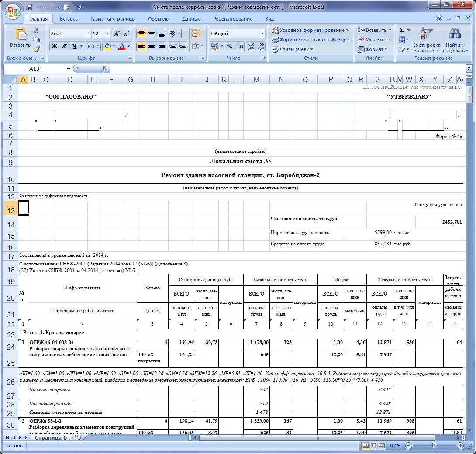Image resolution: width=476 pixels, height=454 pixels.
Task: Click the Cut scissors icon
Action: [x=37, y=30]
